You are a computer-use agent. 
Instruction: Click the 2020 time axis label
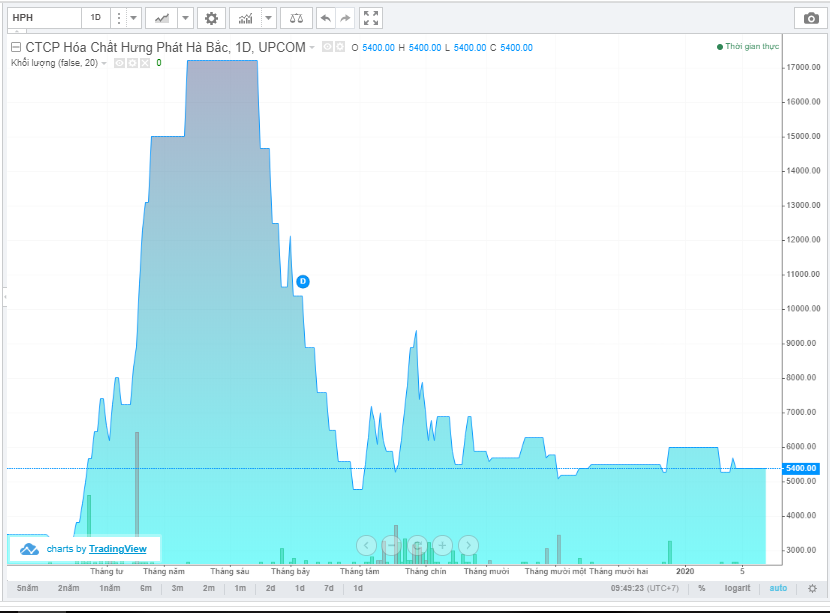point(685,571)
